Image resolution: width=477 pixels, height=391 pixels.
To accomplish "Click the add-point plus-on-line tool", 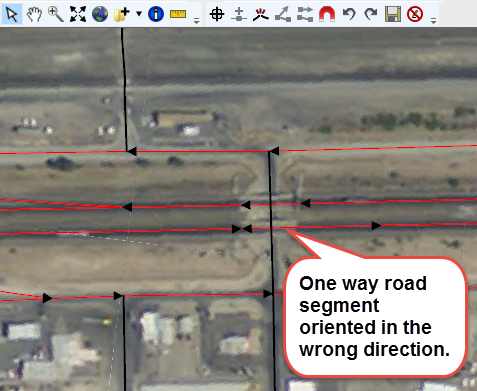I will point(239,14).
